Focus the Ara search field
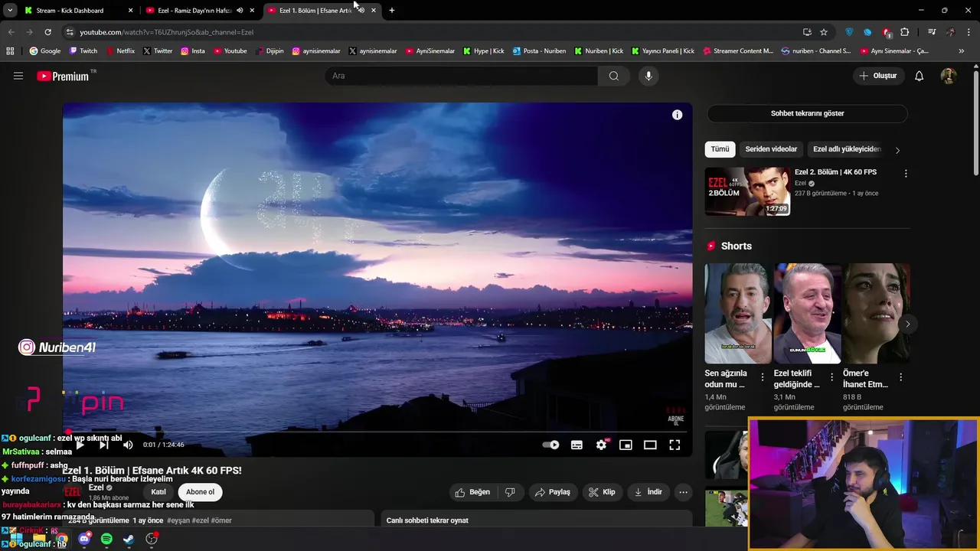The width and height of the screenshot is (980, 551). click(462, 76)
